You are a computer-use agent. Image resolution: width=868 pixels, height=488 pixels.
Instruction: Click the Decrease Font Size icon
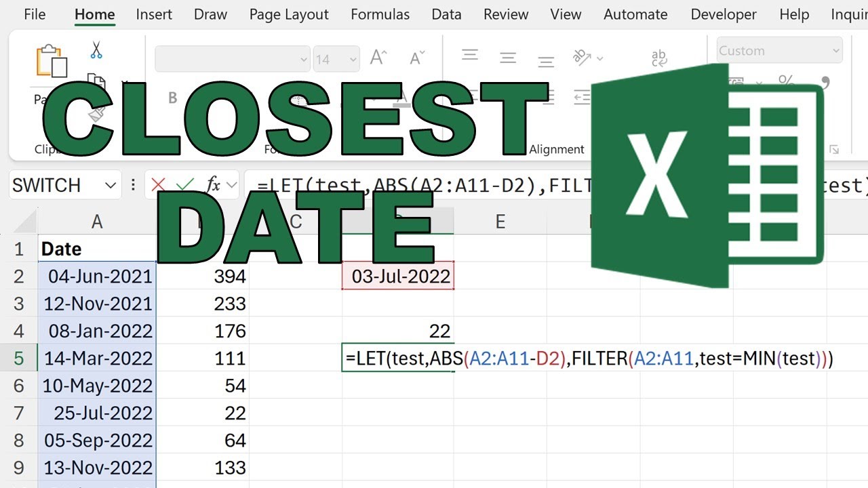pos(418,58)
